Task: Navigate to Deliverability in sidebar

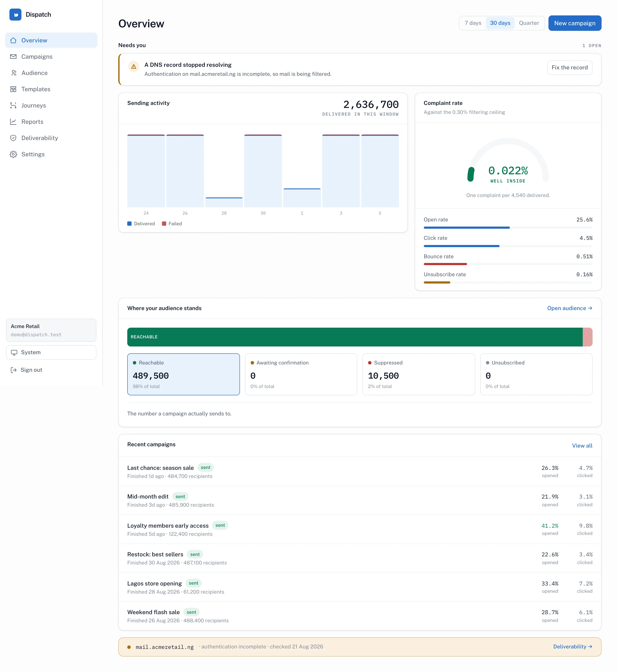Action: pyautogui.click(x=51, y=138)
